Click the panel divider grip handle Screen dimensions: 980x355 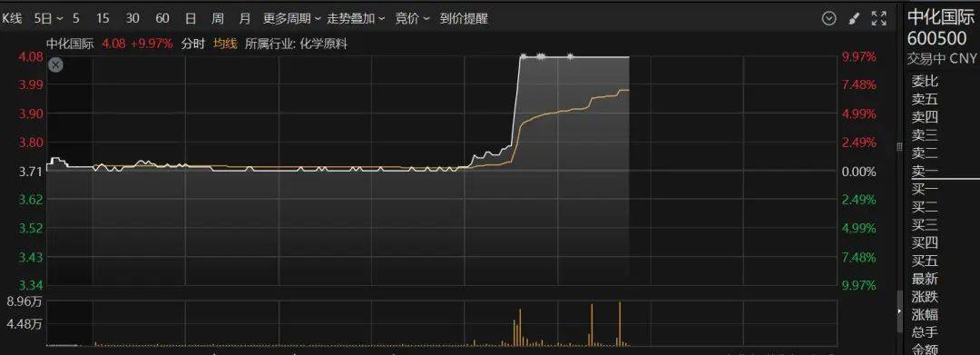tap(900, 147)
